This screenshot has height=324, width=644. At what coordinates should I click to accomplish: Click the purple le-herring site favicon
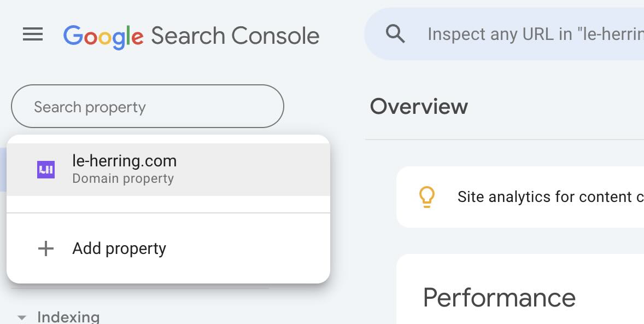(x=46, y=170)
